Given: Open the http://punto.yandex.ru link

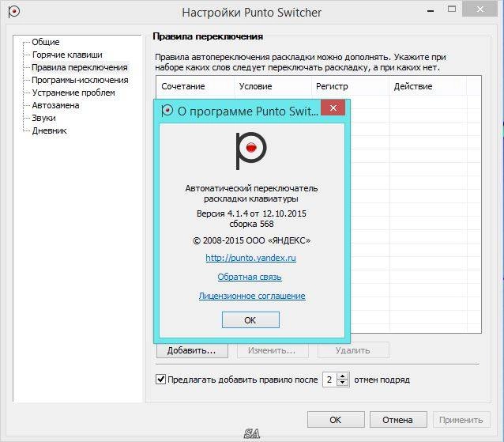Looking at the screenshot, I should (250, 258).
